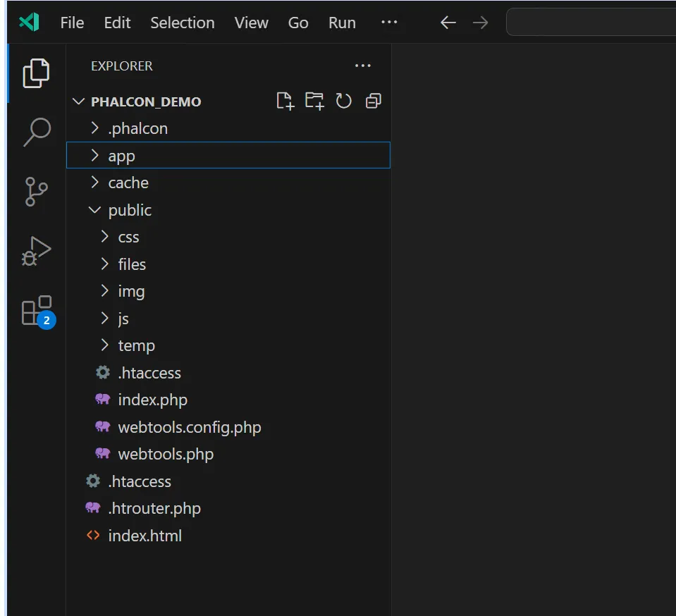
Task: Click the EXPLORER panel heading
Action: coord(121,66)
